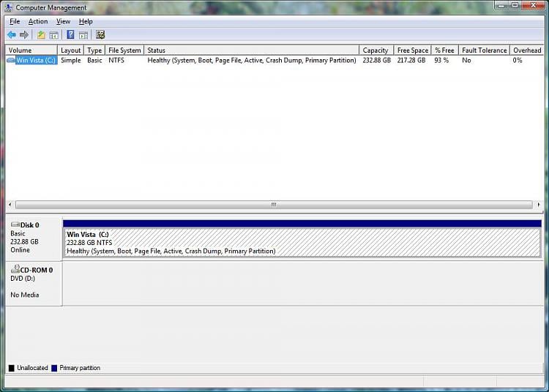549x392 pixels.
Task: Minimize the Computer Management window
Action: click(501, 5)
